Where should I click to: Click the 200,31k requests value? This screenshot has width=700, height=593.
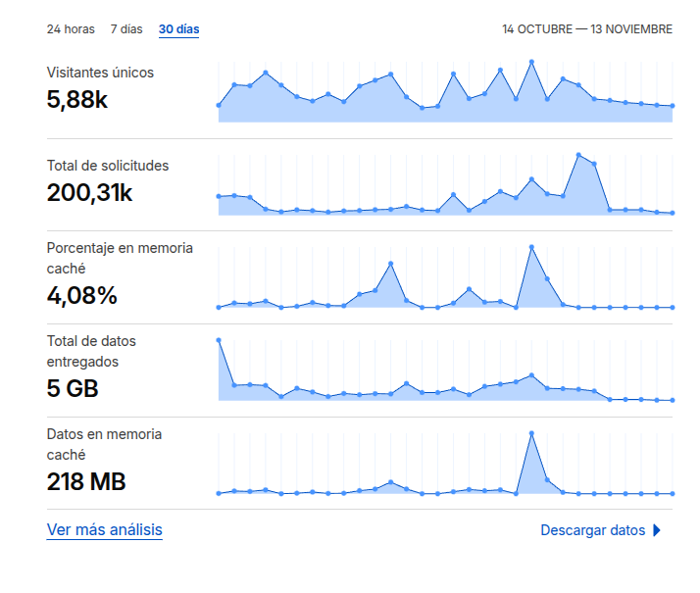click(89, 193)
